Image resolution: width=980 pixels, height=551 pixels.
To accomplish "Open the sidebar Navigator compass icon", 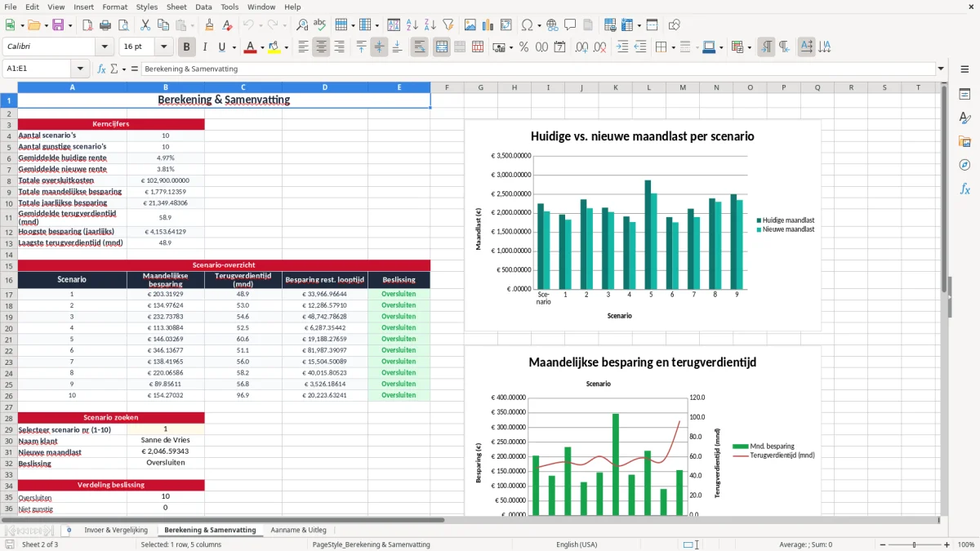I will (x=964, y=166).
